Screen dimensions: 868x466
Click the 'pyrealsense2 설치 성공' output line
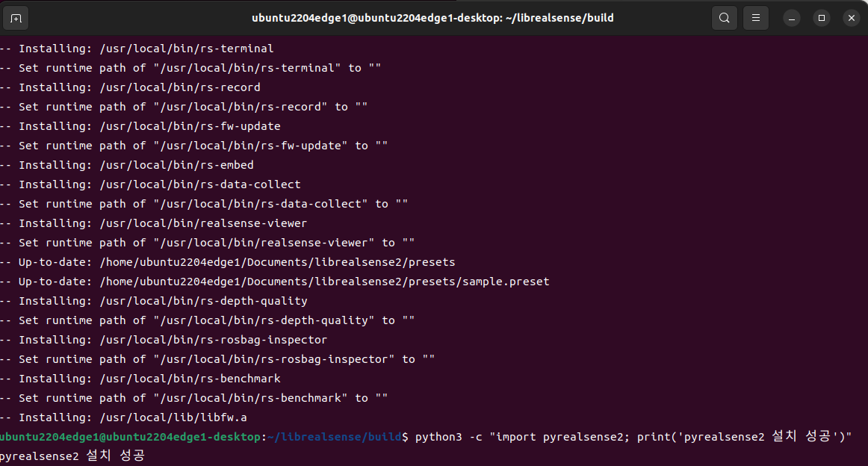coord(72,456)
